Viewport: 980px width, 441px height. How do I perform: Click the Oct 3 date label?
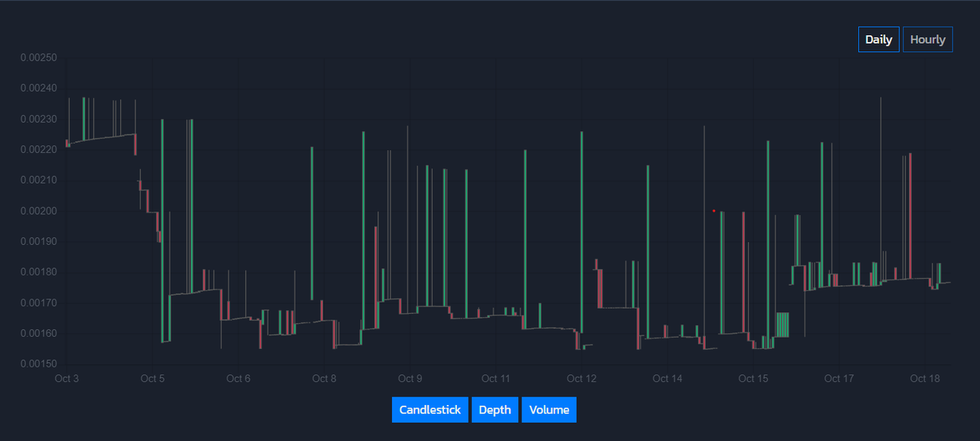point(67,378)
